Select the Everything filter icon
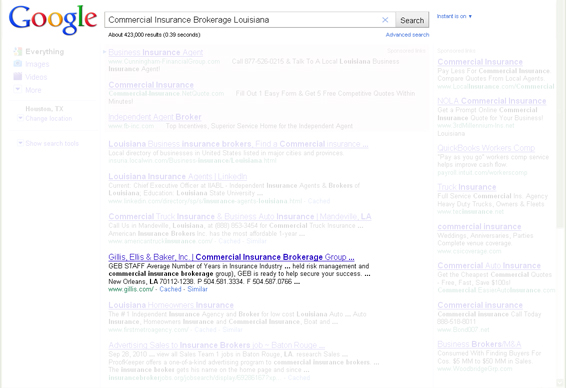The width and height of the screenshot is (566, 388). click(x=18, y=52)
